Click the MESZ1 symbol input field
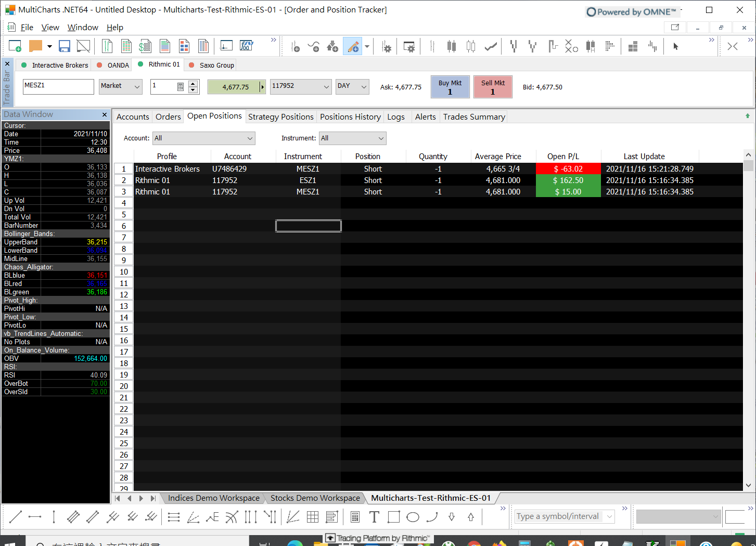The image size is (756, 546). [x=58, y=86]
